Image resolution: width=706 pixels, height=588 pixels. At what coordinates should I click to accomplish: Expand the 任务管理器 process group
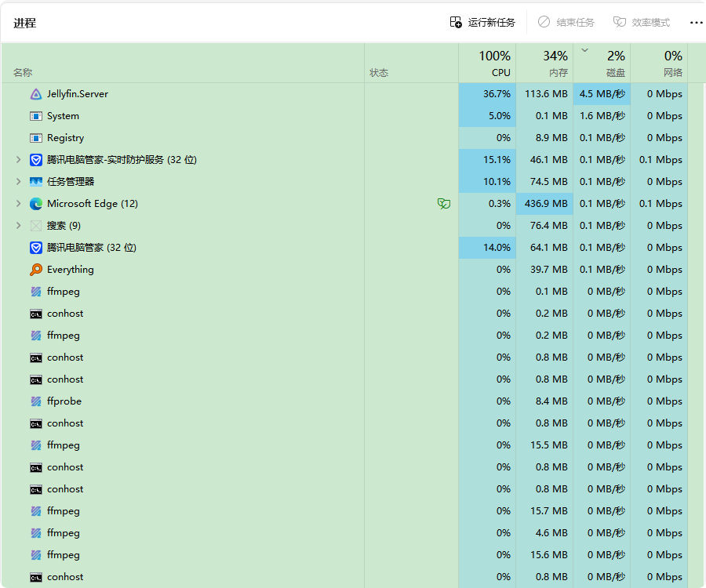(x=18, y=182)
